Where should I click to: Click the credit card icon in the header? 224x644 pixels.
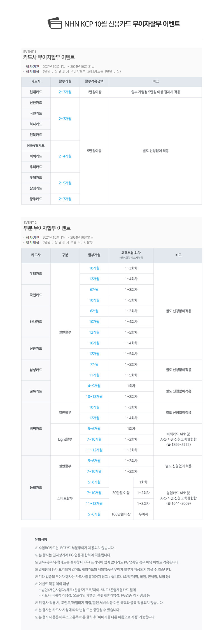(x=55, y=23)
